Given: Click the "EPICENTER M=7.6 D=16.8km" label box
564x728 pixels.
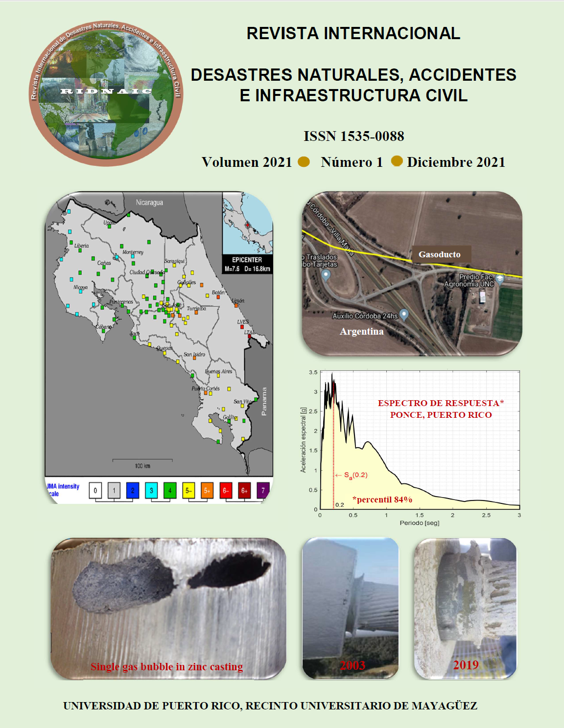Looking at the screenshot, I should coord(247,264).
